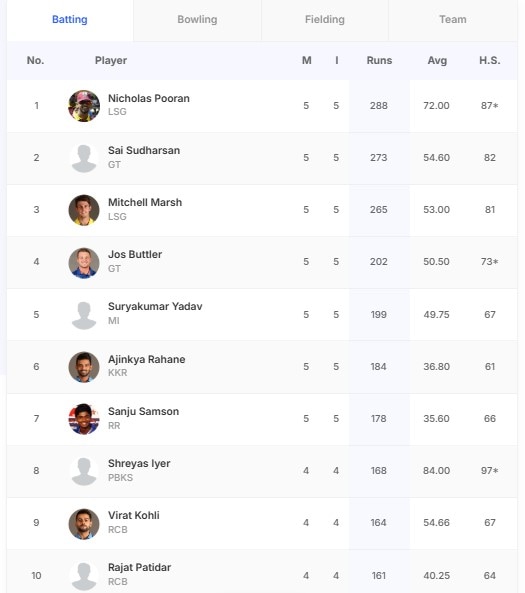Select Suryakumar Yadav's placeholder avatar
The image size is (525, 593).
[x=84, y=315]
